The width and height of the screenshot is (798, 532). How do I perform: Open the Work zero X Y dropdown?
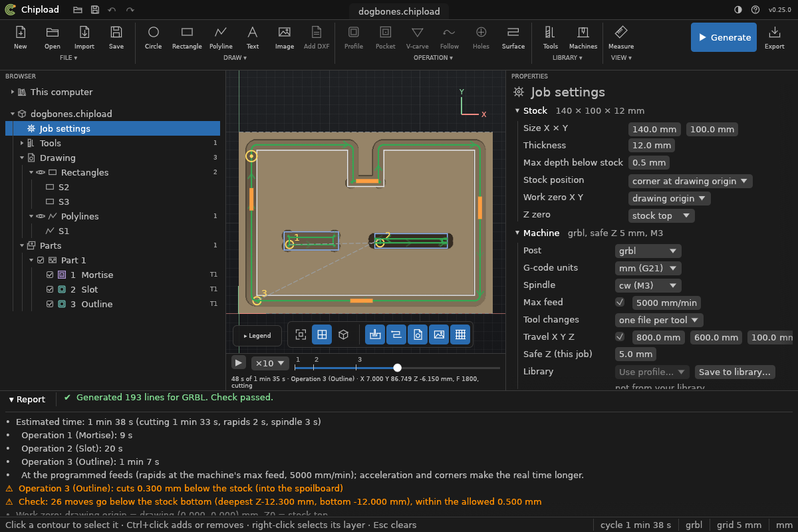[669, 198]
